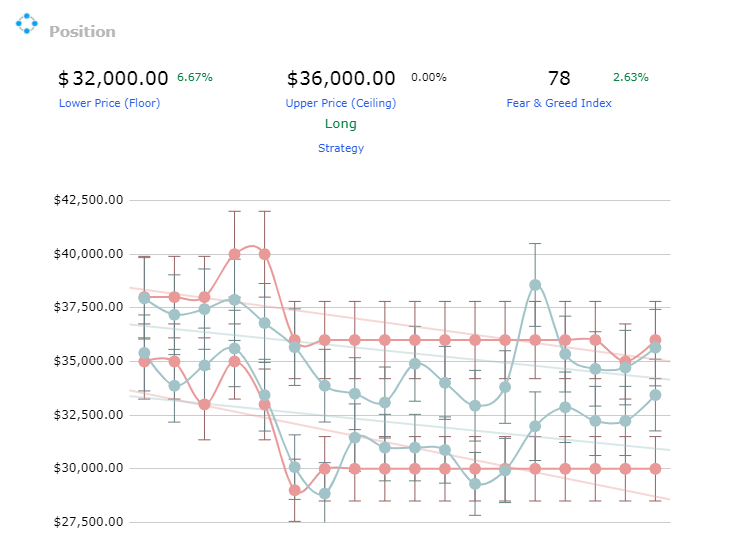Click the 6.67% floor change percentage
744x551 pixels.
(x=195, y=77)
